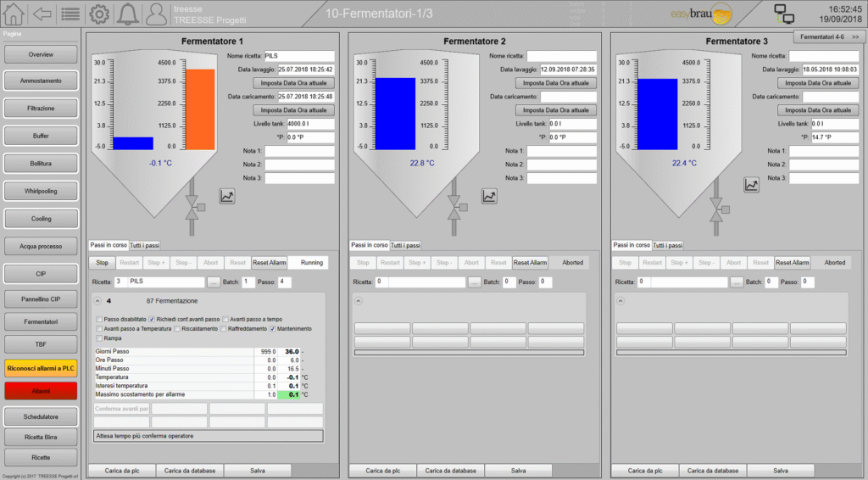Click the network connection status icon
Viewport: 868px width, 480px height.
click(784, 14)
